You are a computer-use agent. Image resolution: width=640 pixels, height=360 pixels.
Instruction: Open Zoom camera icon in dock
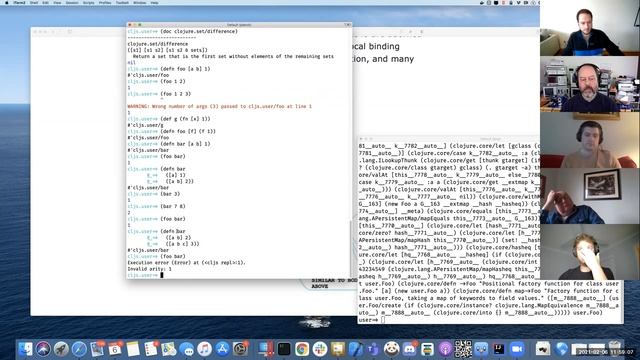(517, 349)
